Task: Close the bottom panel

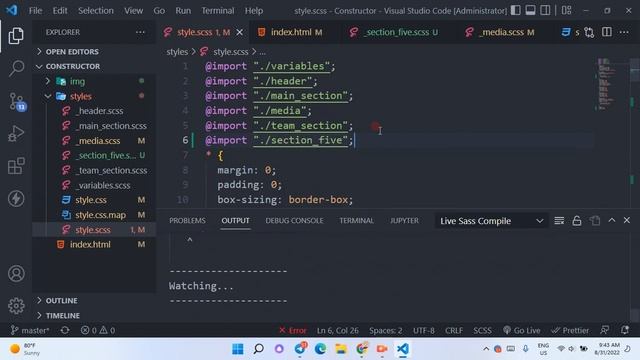Action: [x=627, y=220]
